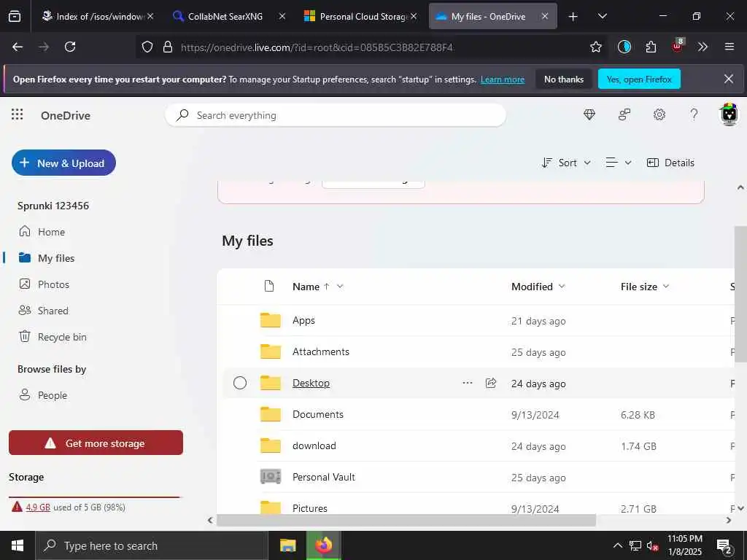Image resolution: width=747 pixels, height=560 pixels.
Task: Open Firefox extensions puzzle icon
Action: click(651, 47)
